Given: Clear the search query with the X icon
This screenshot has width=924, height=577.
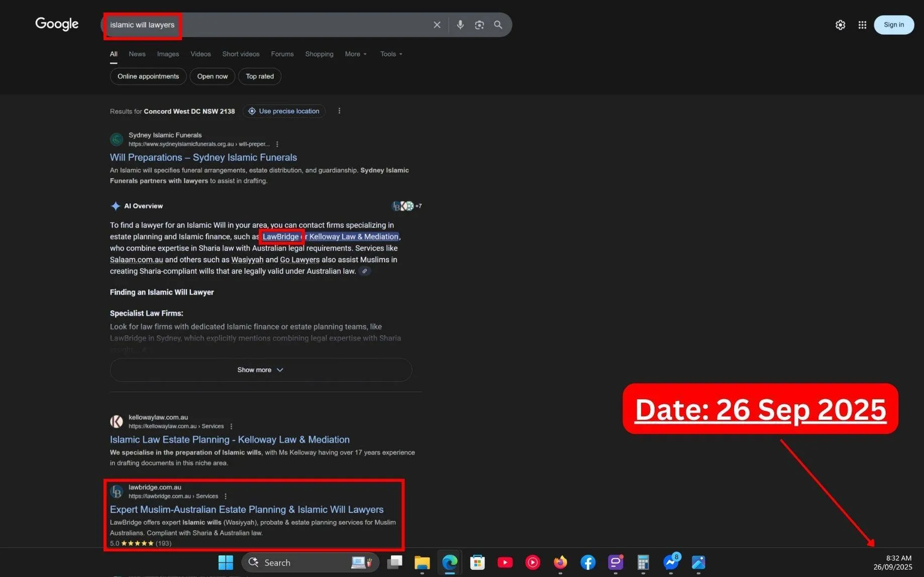Looking at the screenshot, I should 437,25.
